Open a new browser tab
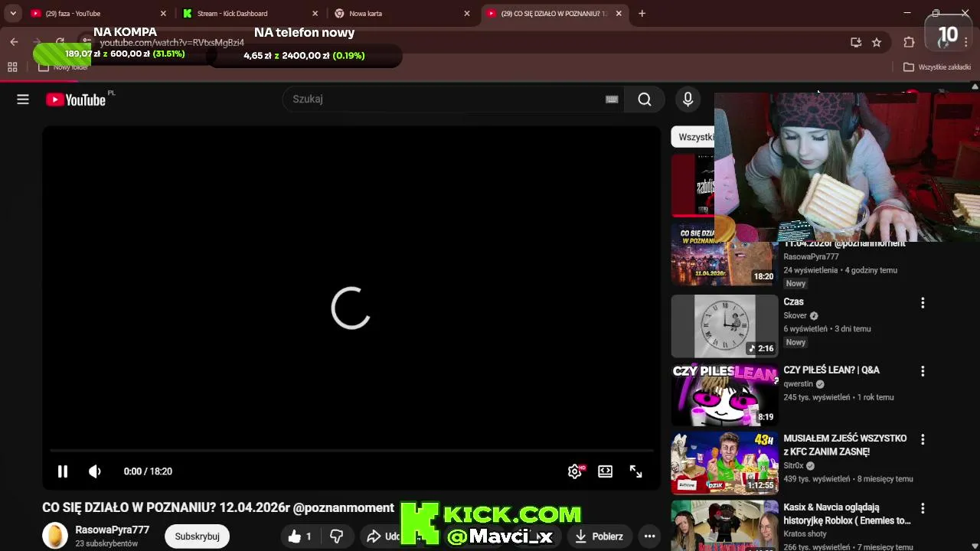Image resolution: width=980 pixels, height=551 pixels. pyautogui.click(x=642, y=14)
